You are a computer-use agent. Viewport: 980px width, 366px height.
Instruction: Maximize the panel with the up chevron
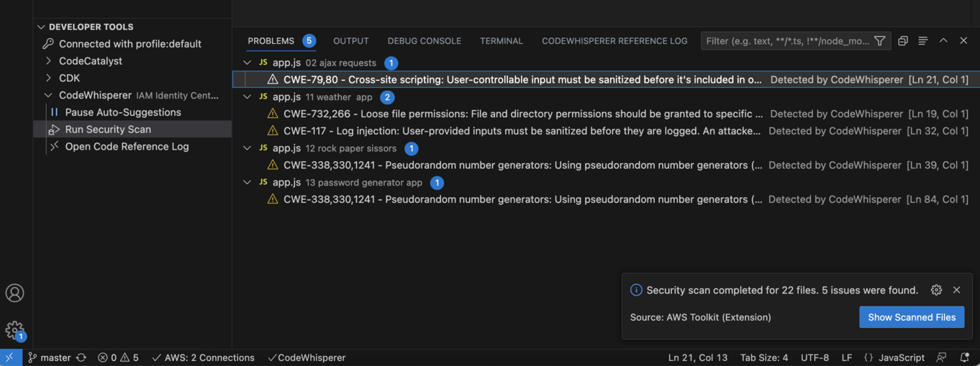pyautogui.click(x=943, y=41)
